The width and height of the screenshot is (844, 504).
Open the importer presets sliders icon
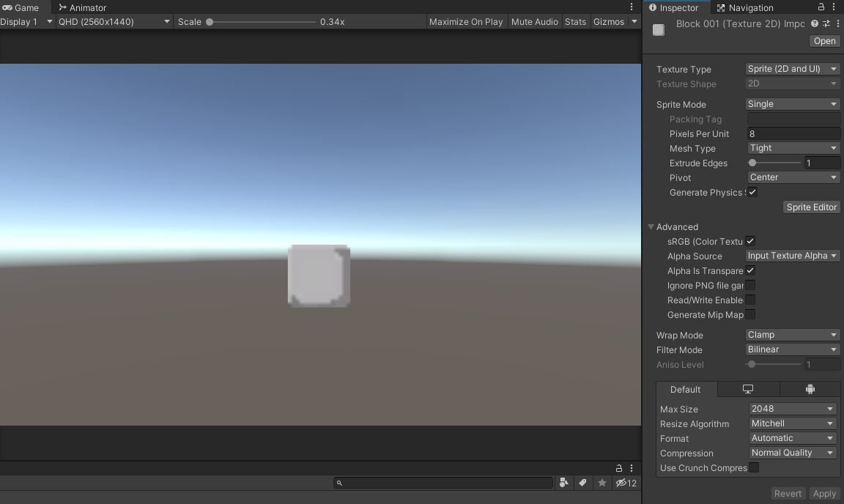coord(826,23)
